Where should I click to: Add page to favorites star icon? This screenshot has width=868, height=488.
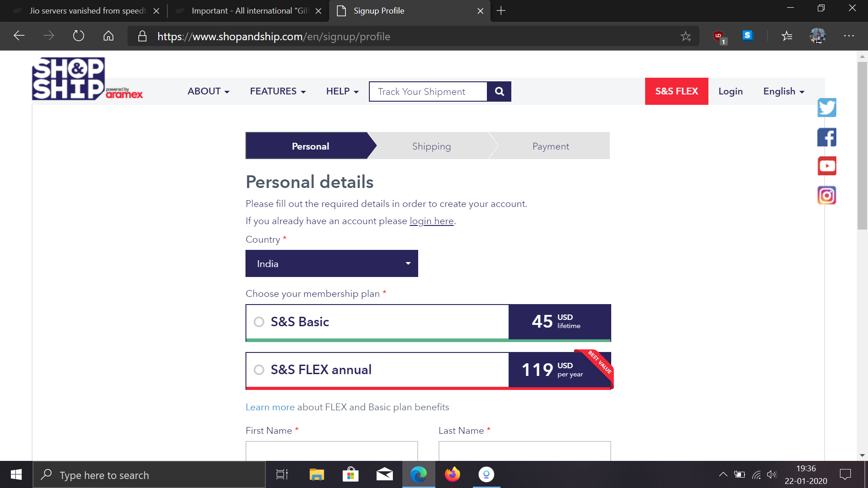(x=685, y=36)
